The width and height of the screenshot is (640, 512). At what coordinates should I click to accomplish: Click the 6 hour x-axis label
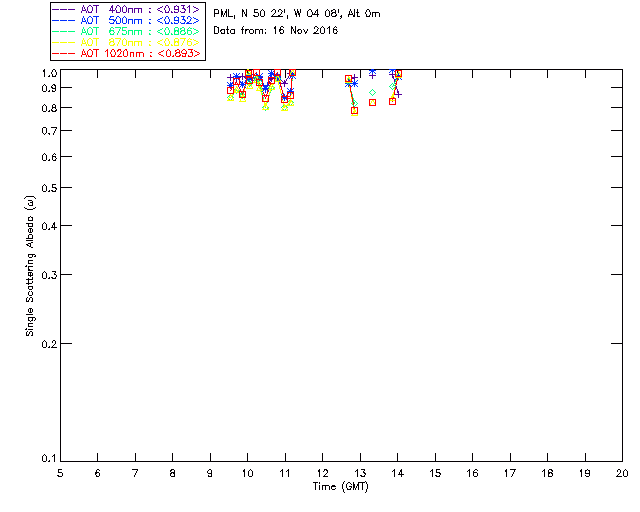pyautogui.click(x=98, y=473)
